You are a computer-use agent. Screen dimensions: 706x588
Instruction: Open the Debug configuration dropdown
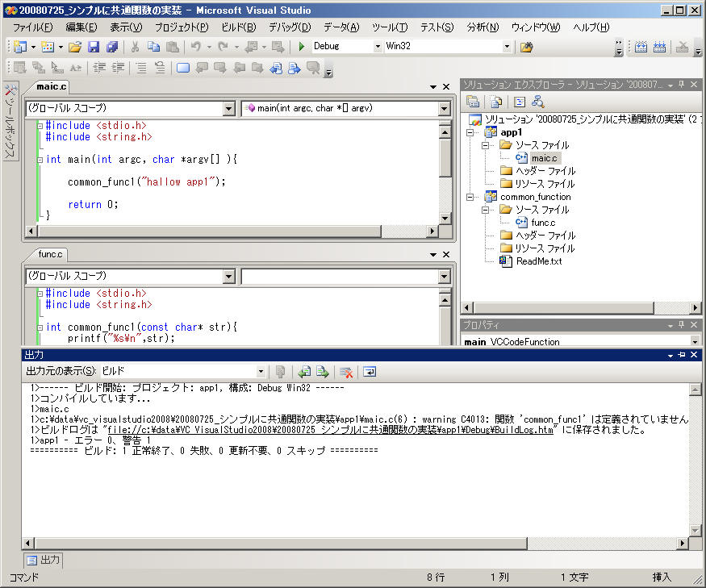tap(377, 47)
